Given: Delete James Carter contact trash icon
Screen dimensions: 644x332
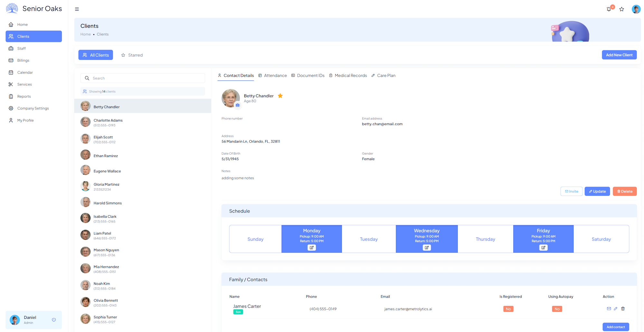Looking at the screenshot, I should pos(623,309).
